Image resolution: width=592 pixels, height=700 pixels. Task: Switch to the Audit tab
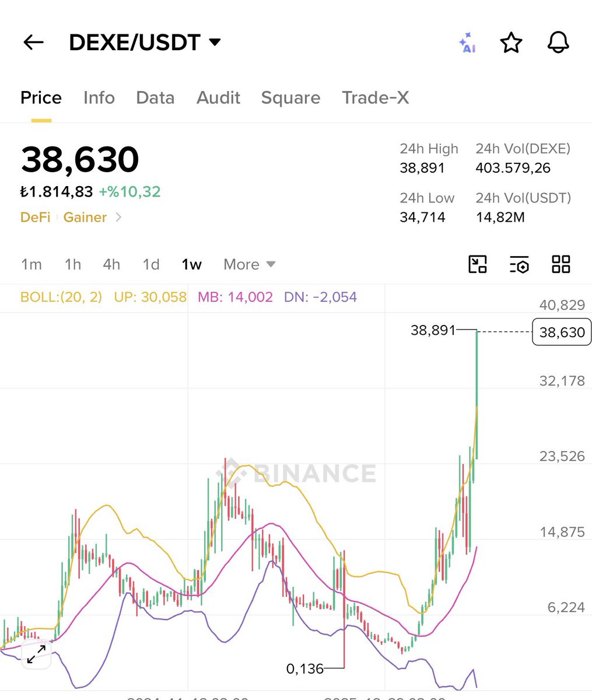tap(218, 97)
